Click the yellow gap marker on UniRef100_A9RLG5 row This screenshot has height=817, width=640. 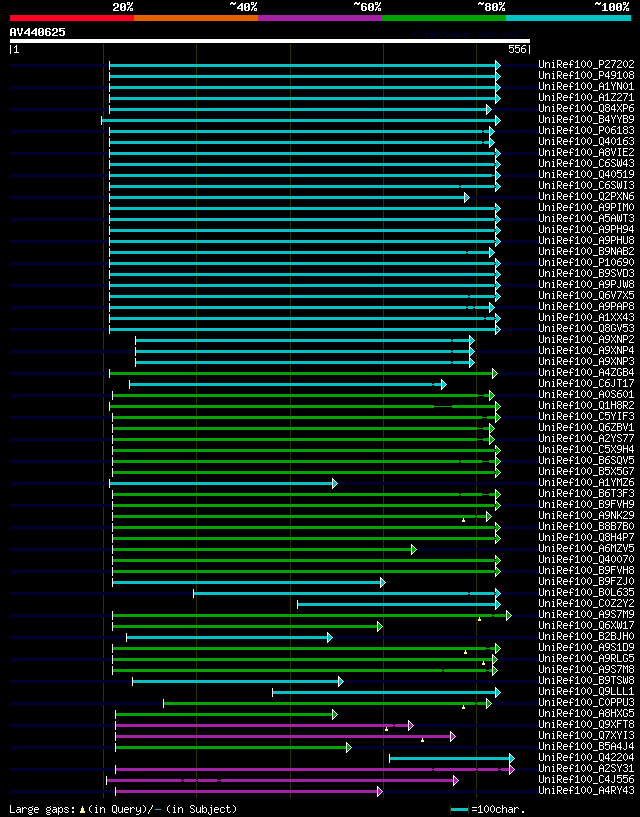point(484,663)
